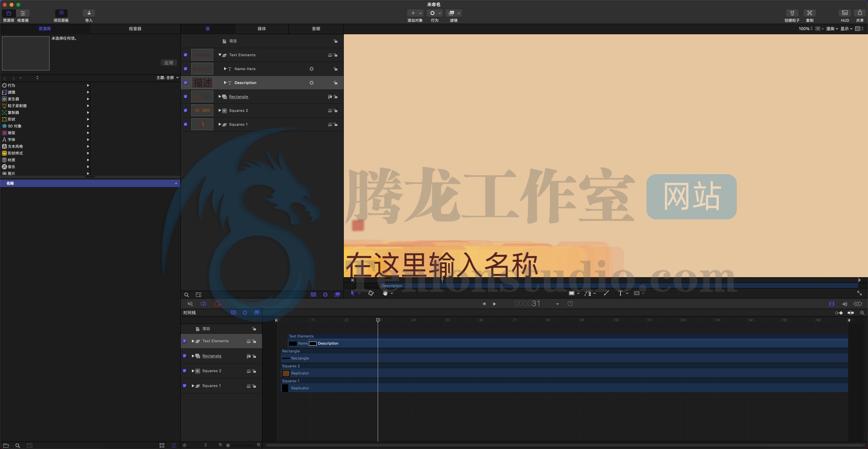
Task: Uncheck Squares 1 visibility in Layers list
Action: click(185, 124)
